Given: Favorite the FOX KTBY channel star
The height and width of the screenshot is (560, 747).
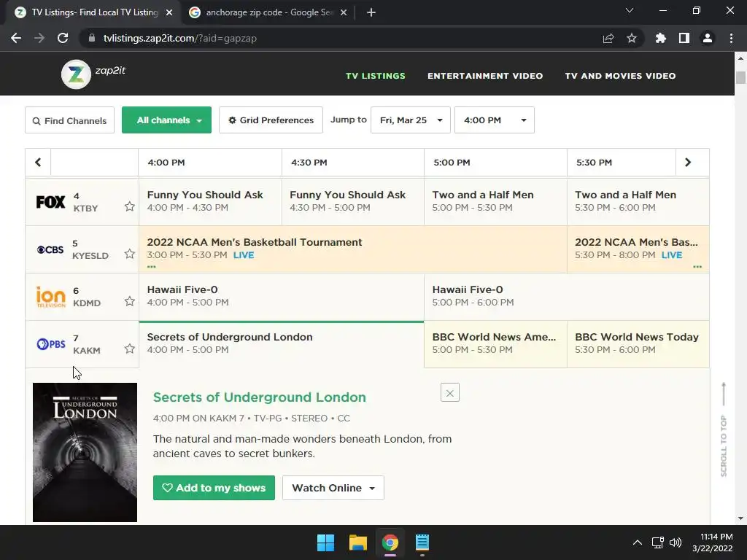Looking at the screenshot, I should pyautogui.click(x=130, y=206).
